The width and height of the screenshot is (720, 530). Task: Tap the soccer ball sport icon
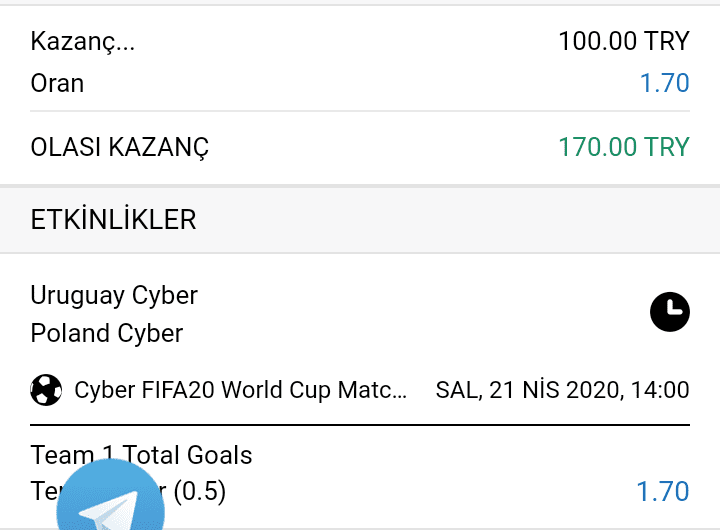coord(46,390)
